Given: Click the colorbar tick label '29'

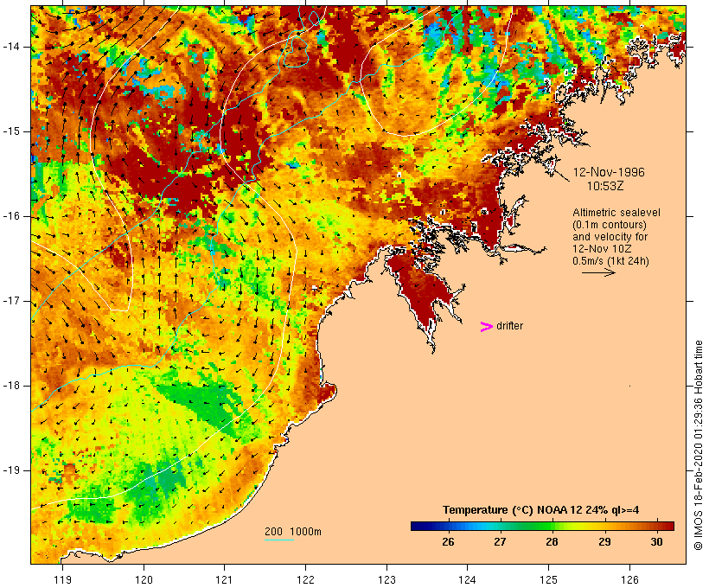Looking at the screenshot, I should pos(604,541).
